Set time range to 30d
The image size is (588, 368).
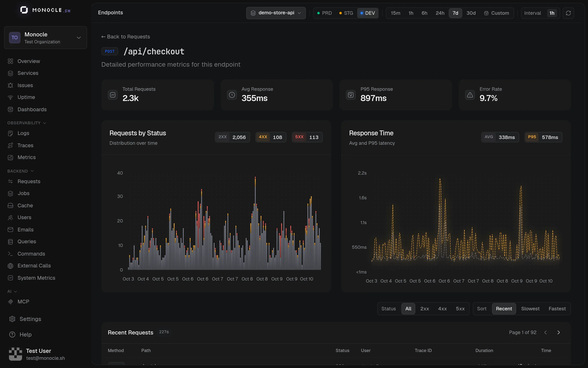[471, 13]
